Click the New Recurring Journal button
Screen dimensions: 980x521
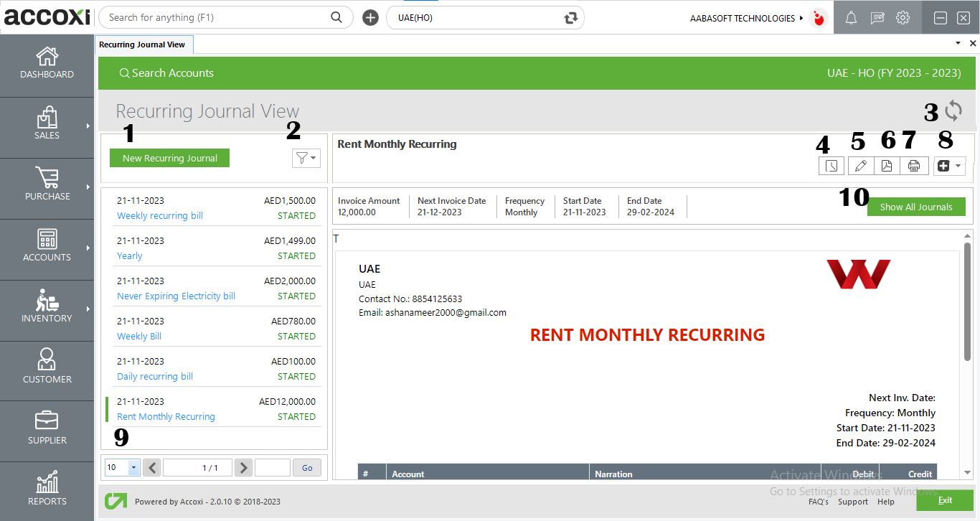coord(169,158)
